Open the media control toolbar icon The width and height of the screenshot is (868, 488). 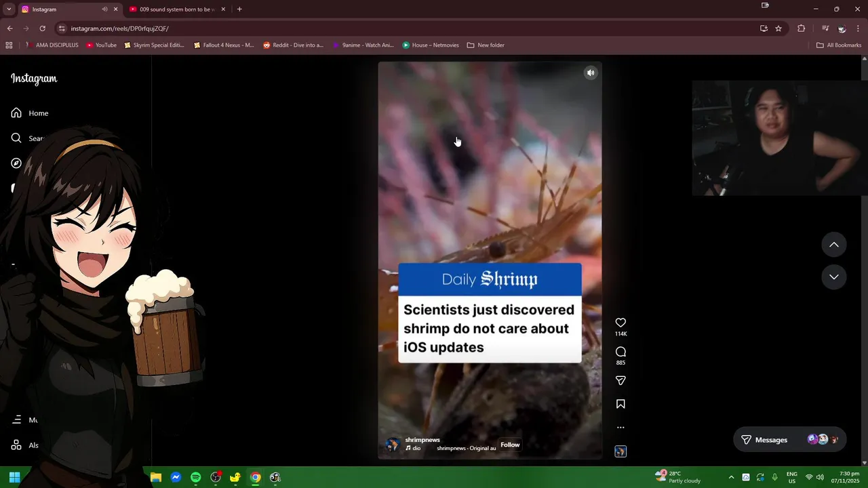coord(825,28)
